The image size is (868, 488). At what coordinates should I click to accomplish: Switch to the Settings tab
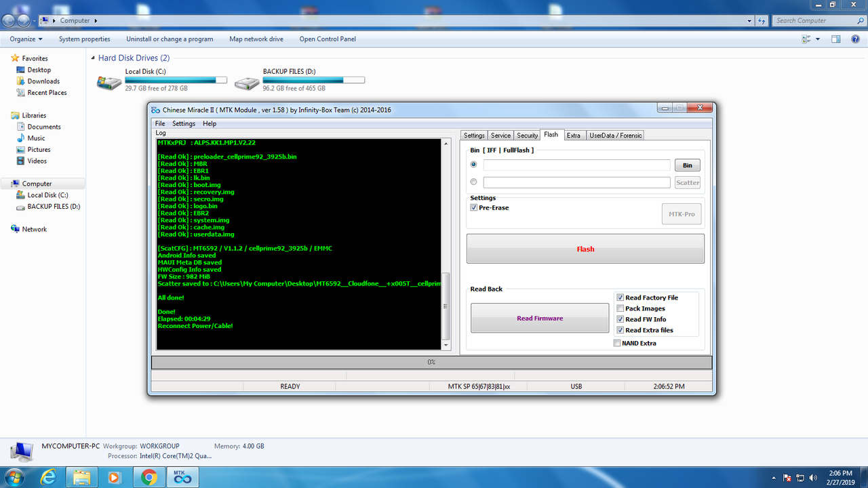(474, 136)
